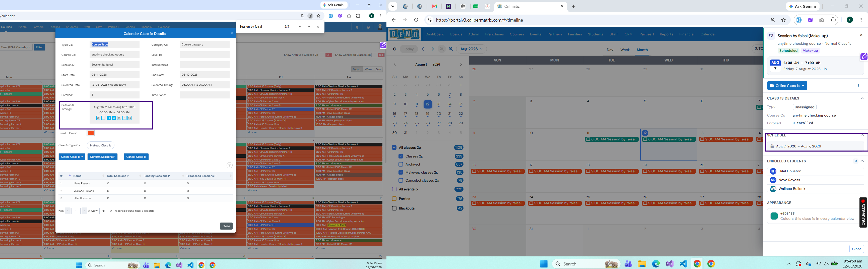Show the next month in the mini calendar
Viewport: 868px width, 269px height.
pyautogui.click(x=461, y=64)
